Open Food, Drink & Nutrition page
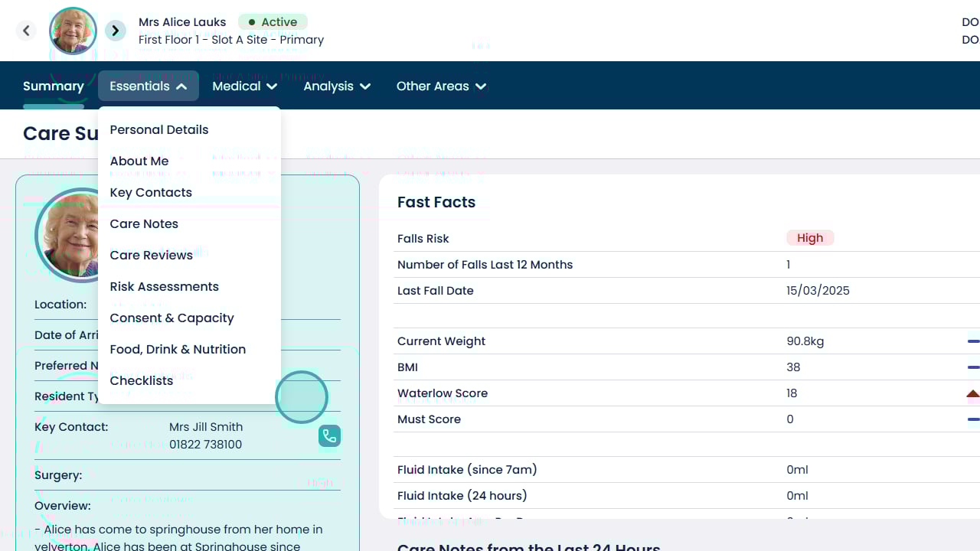Image resolution: width=980 pixels, height=551 pixels. point(178,350)
